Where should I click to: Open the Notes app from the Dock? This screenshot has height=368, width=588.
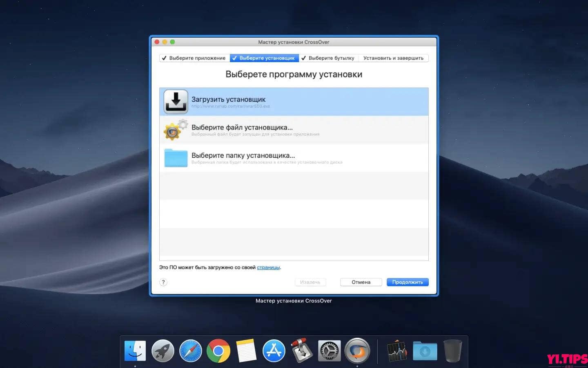(x=246, y=350)
